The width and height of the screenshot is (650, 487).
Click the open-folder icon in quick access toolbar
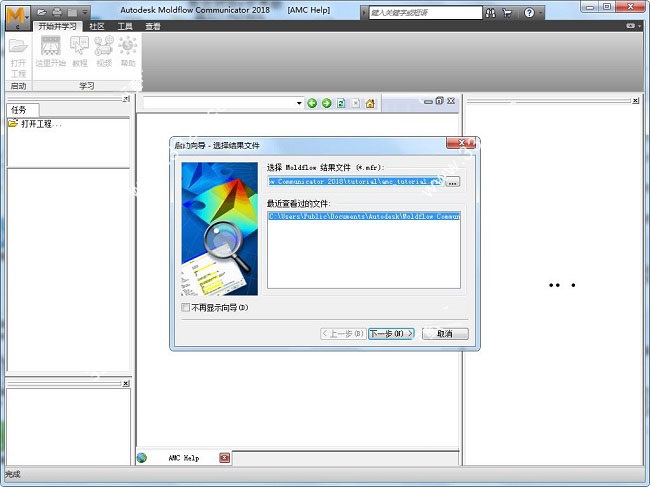point(41,12)
